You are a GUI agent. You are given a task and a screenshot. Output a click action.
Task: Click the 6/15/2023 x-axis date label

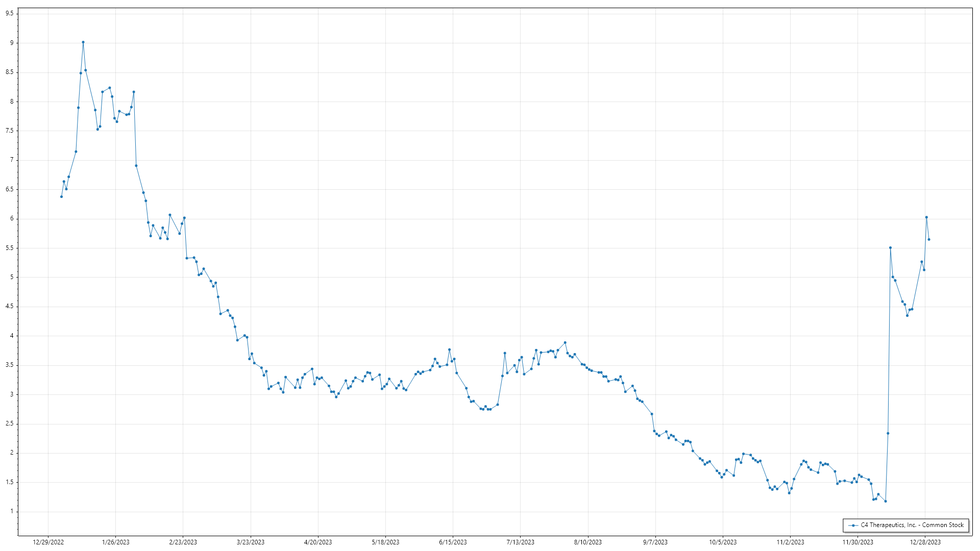click(x=453, y=542)
